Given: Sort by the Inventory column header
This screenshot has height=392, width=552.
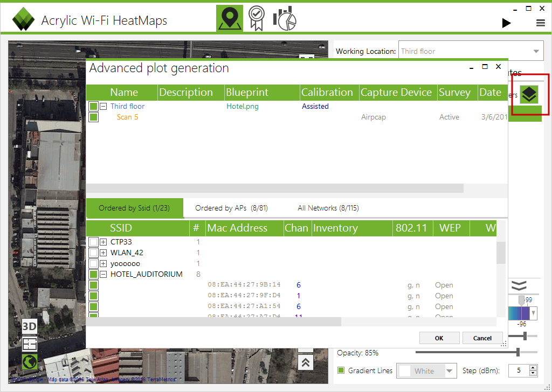Looking at the screenshot, I should [x=352, y=228].
